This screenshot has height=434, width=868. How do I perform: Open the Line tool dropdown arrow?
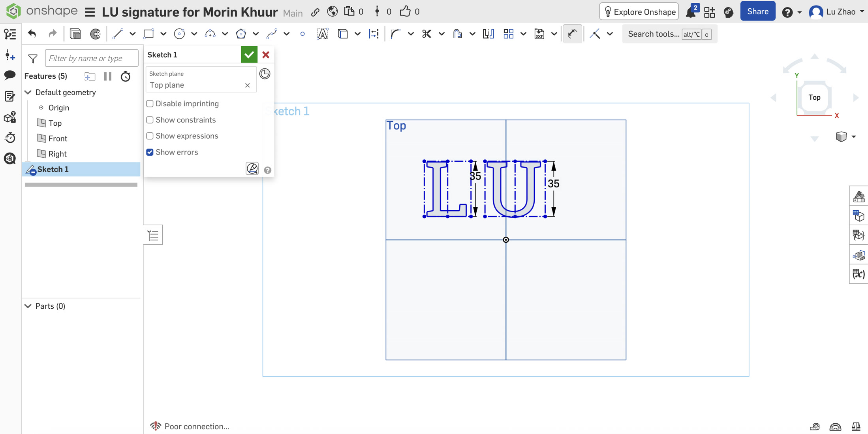(133, 34)
